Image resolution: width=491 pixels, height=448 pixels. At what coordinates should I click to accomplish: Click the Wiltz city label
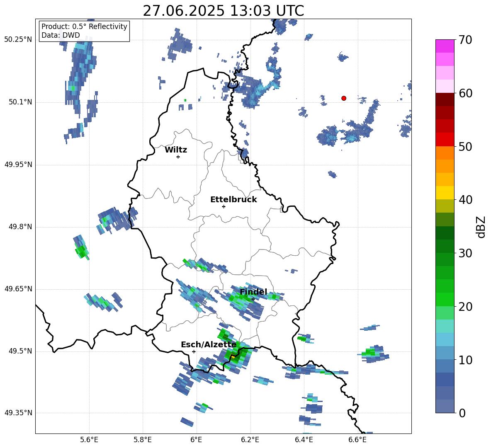point(176,150)
